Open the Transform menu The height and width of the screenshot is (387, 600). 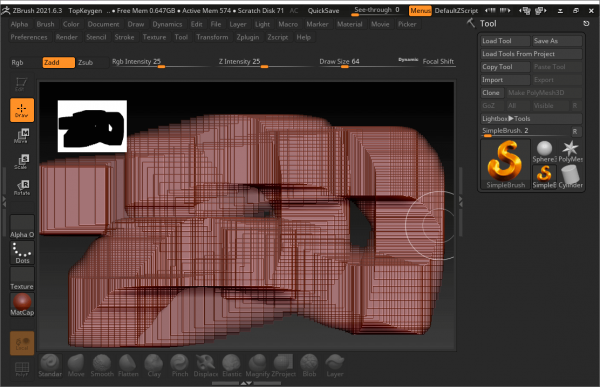pyautogui.click(x=212, y=37)
